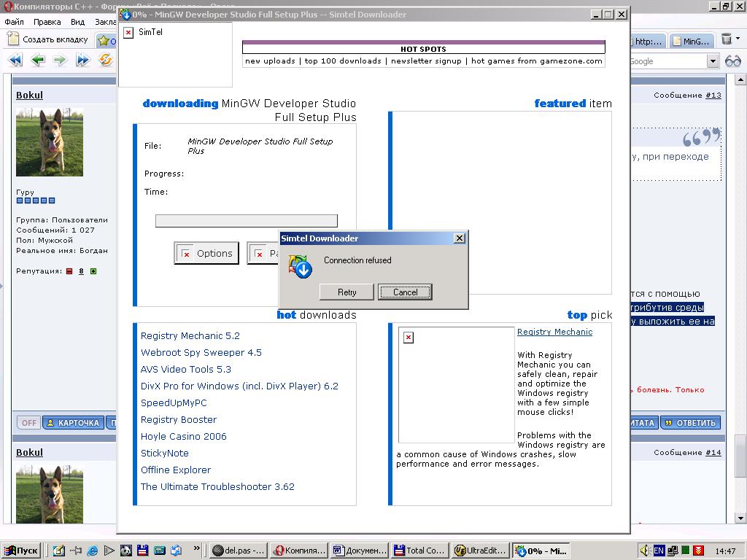Viewport: 747px width, 560px height.
Task: Increase reputation with the green plus icon
Action: pyautogui.click(x=93, y=271)
